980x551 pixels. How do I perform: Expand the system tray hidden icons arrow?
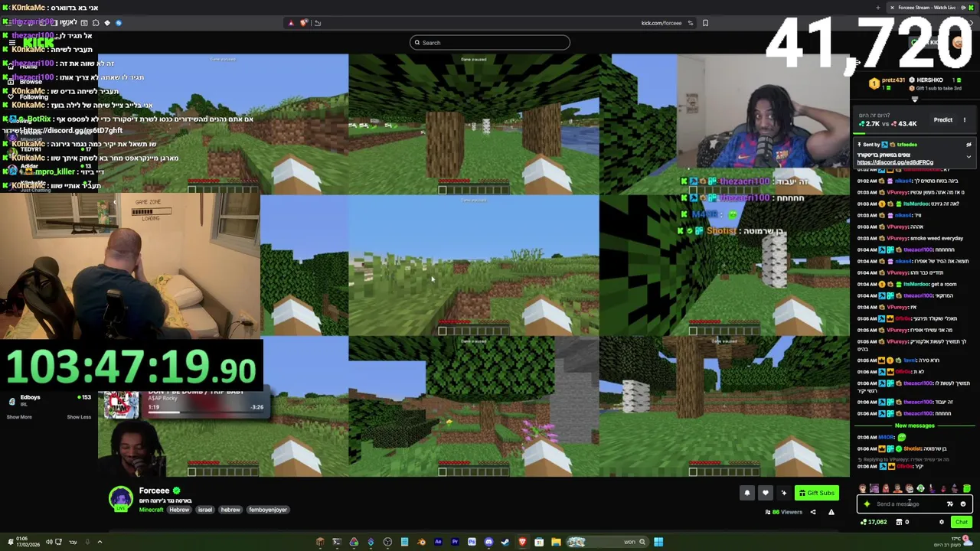click(100, 542)
